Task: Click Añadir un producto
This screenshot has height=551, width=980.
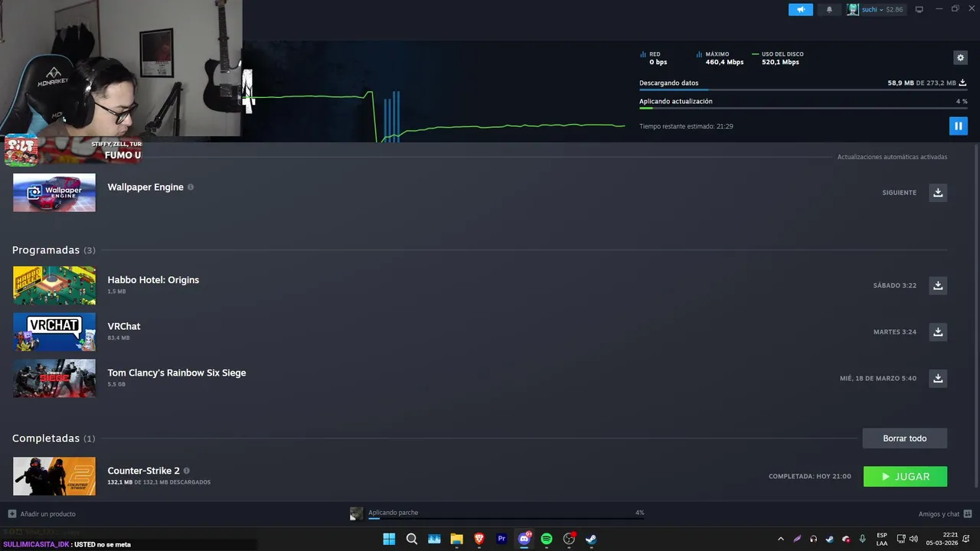Action: [x=42, y=514]
